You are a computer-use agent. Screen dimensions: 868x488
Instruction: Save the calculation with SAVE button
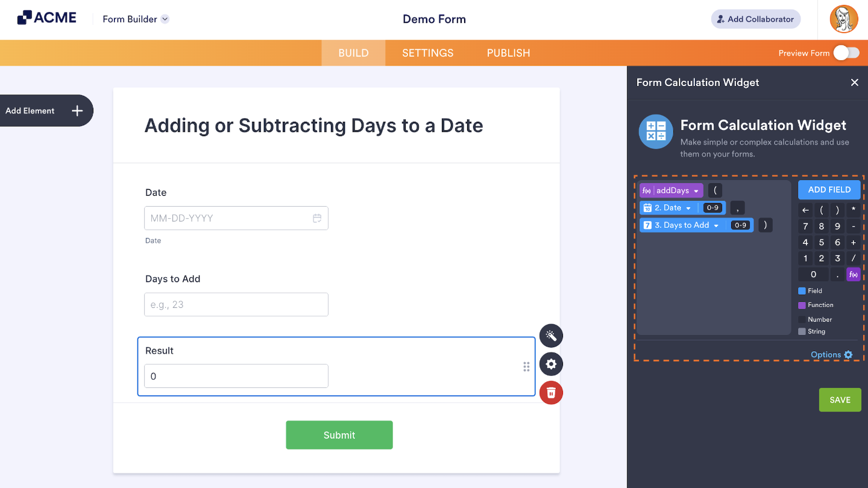(840, 399)
